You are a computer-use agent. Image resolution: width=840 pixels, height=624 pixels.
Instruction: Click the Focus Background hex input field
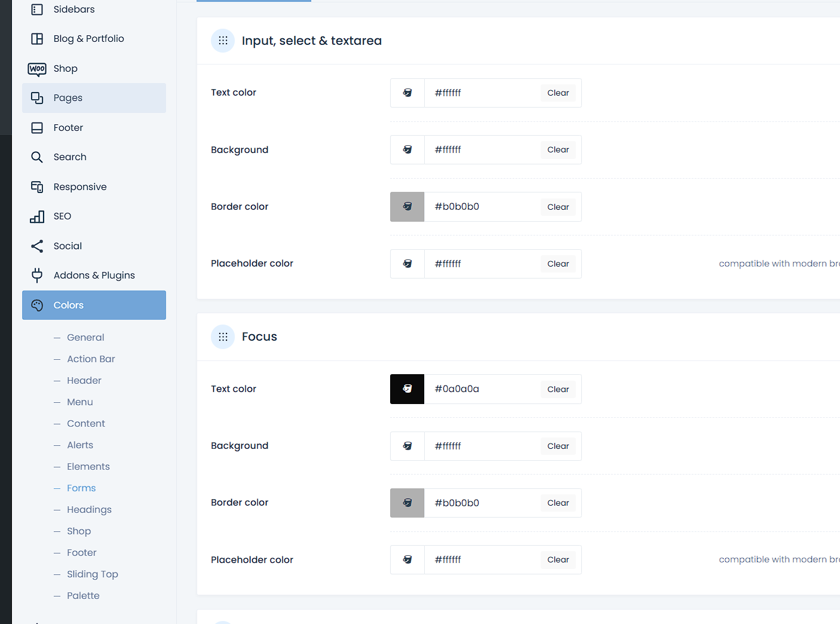tap(482, 446)
